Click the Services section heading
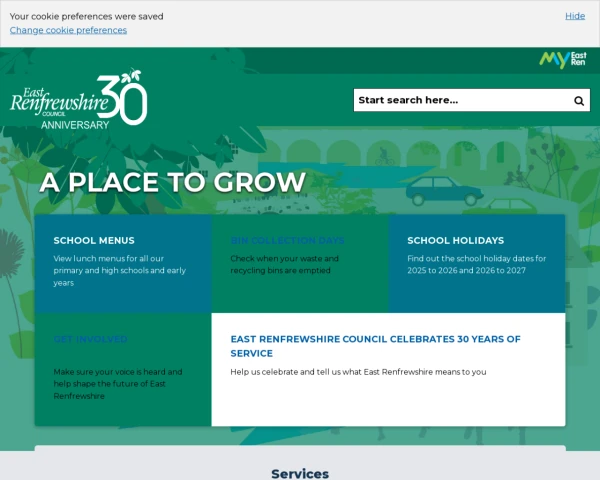This screenshot has height=480, width=600. tap(300, 474)
